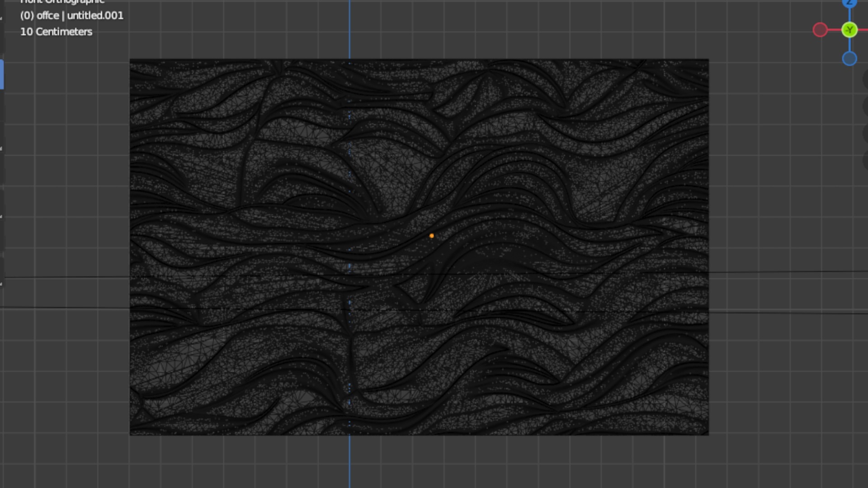Click the orange object origin dot
Image resolution: width=868 pixels, height=488 pixels.
[432, 236]
